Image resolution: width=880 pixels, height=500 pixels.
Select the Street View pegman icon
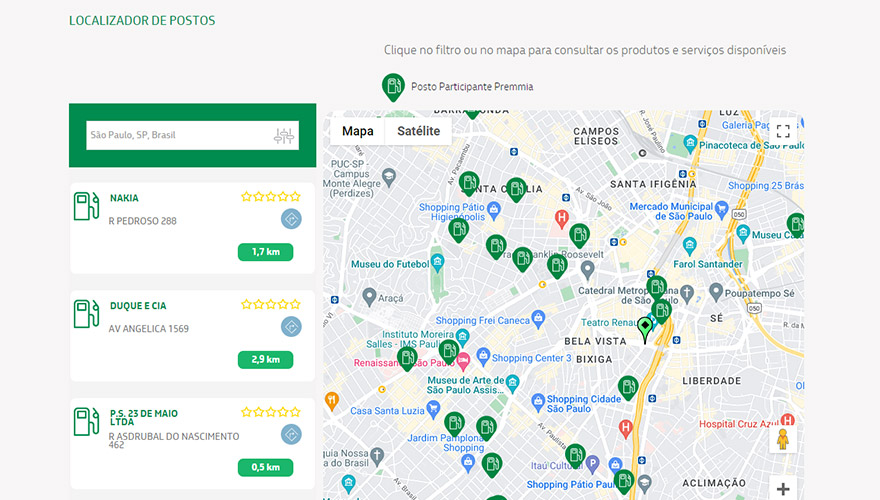click(x=783, y=439)
